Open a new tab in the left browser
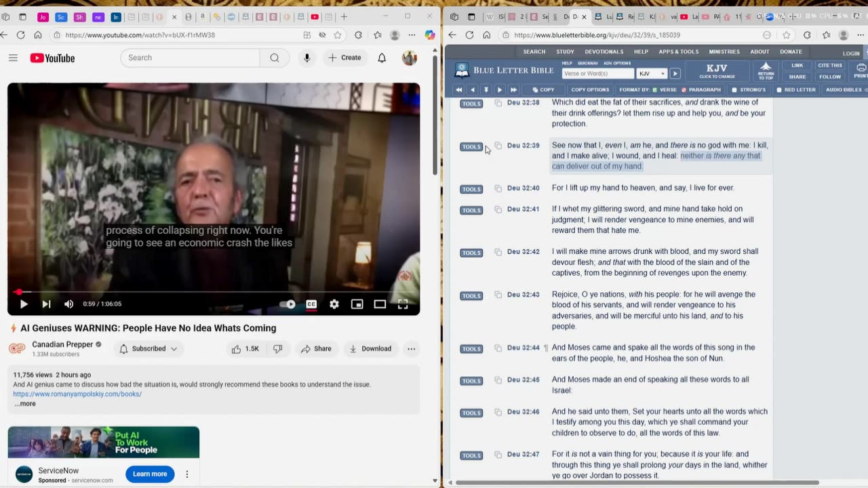 [344, 17]
